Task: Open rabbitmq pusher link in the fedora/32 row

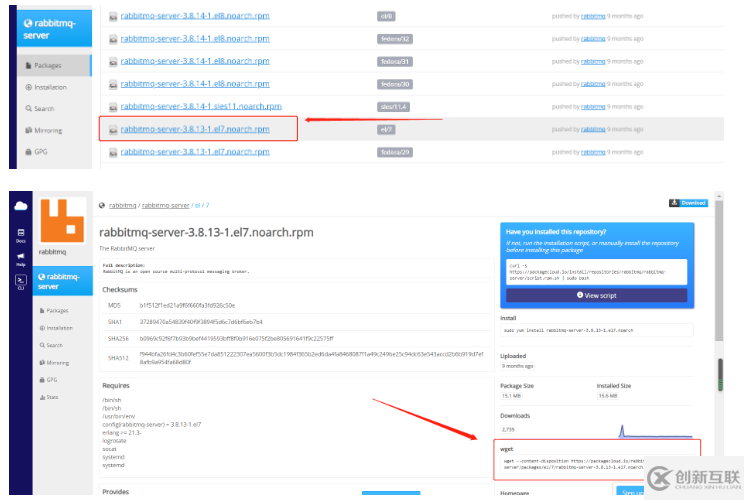Action: [593, 39]
